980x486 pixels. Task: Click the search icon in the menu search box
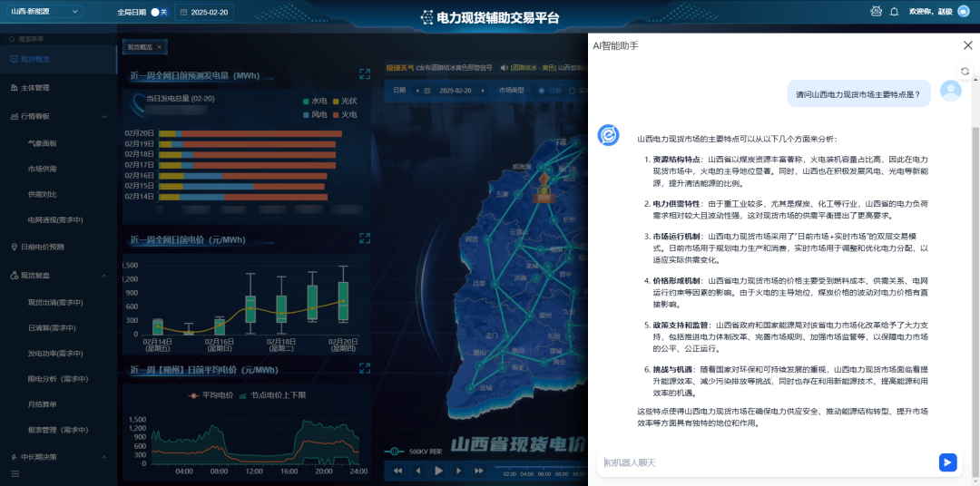(x=12, y=39)
